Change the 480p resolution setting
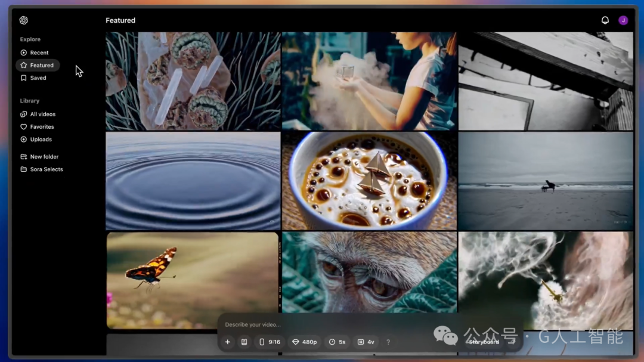The image size is (644, 362). point(304,342)
